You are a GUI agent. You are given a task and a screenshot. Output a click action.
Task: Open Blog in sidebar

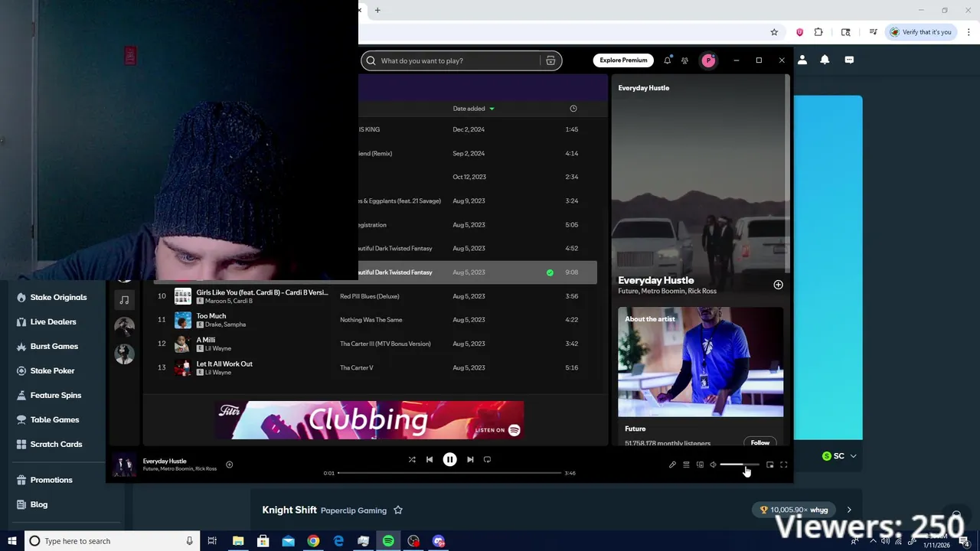[38, 504]
